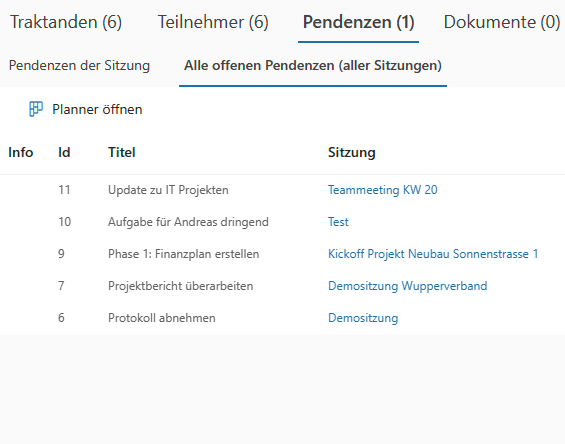The height and width of the screenshot is (444, 565).
Task: Open the Dokumente (0) tab
Action: coord(502,22)
